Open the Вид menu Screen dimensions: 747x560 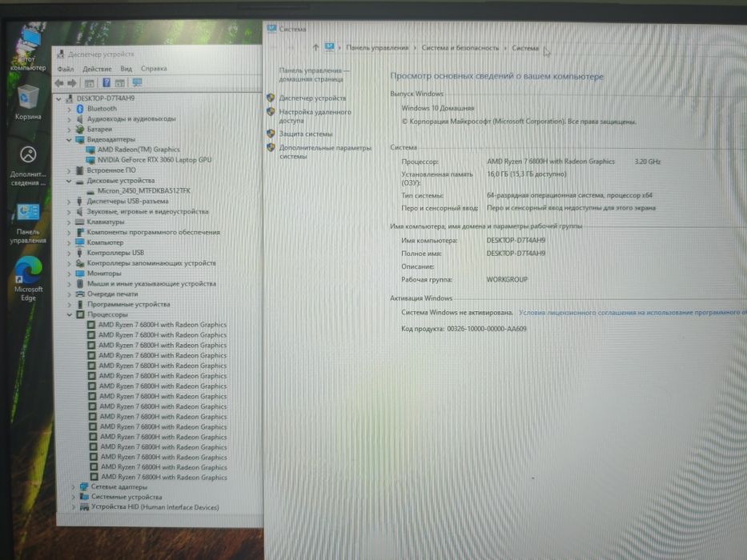click(127, 69)
